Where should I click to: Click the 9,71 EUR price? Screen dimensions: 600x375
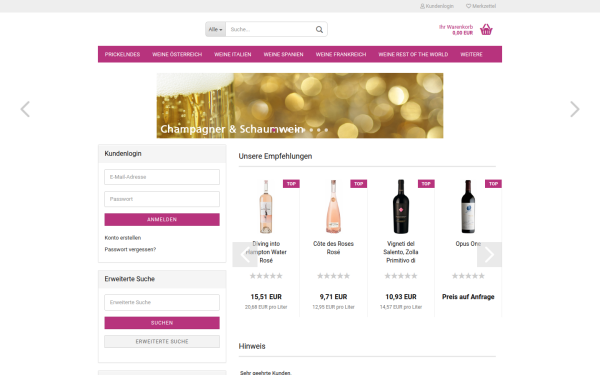333,297
